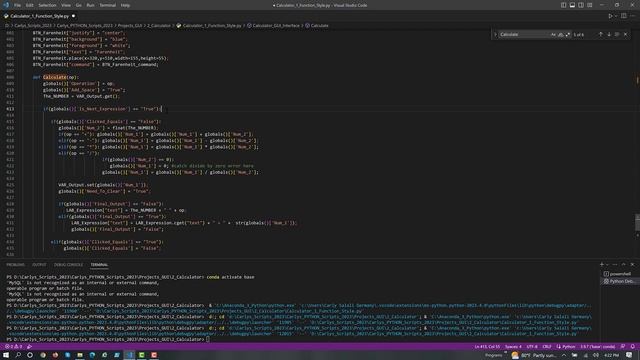Image resolution: width=640 pixels, height=360 pixels.
Task: Click vertical scrollbar thumb in editor
Action: click(x=637, y=223)
